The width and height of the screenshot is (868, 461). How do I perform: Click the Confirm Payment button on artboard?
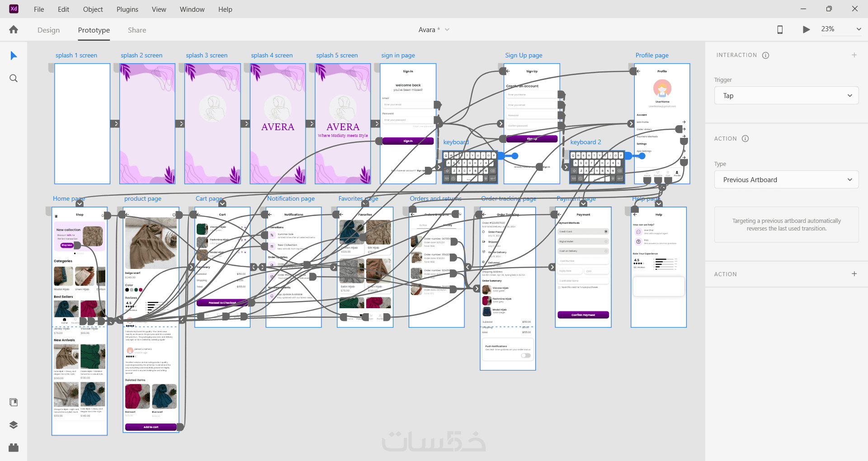[x=583, y=315]
